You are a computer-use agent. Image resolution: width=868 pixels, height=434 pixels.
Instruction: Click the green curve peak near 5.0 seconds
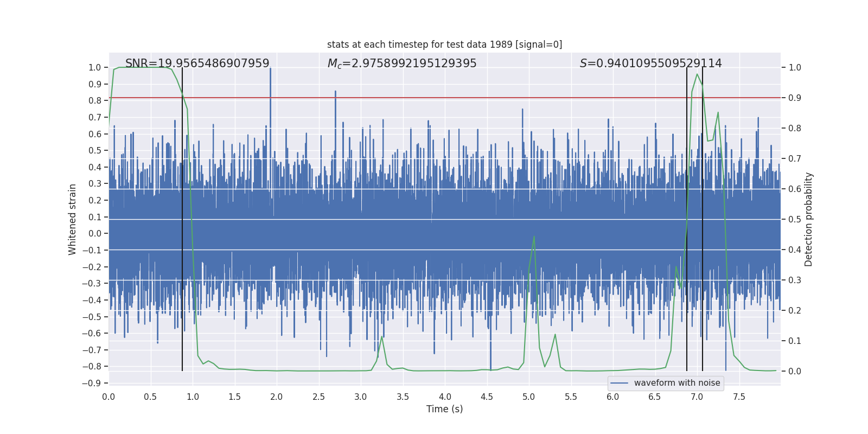[534, 237]
